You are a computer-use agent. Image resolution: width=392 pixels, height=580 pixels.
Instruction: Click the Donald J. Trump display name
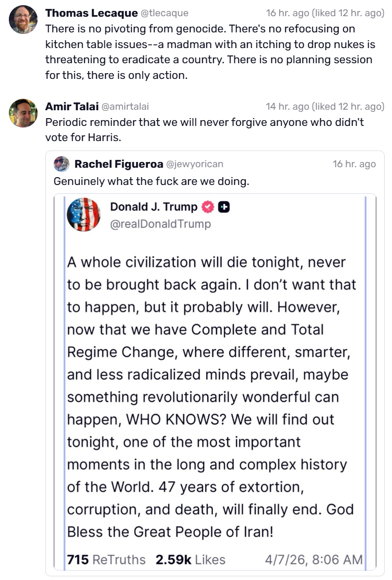pos(153,207)
